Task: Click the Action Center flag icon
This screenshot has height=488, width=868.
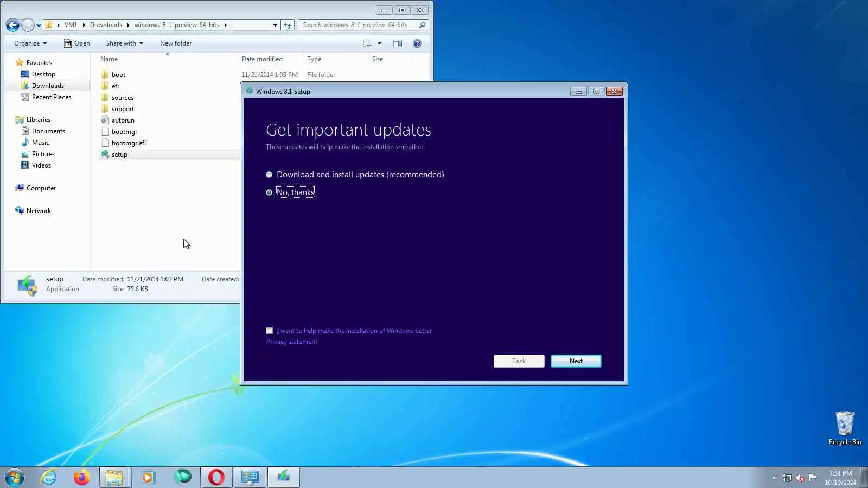Action: pyautogui.click(x=813, y=478)
